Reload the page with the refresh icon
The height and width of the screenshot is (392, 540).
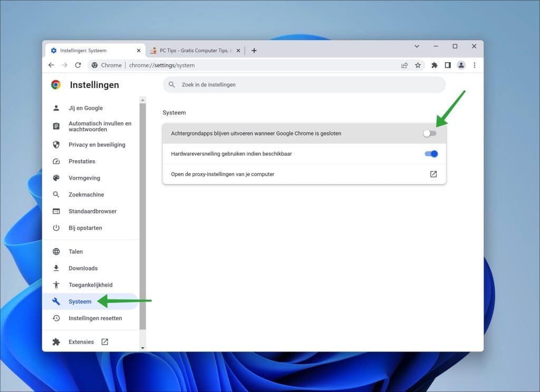[x=78, y=65]
